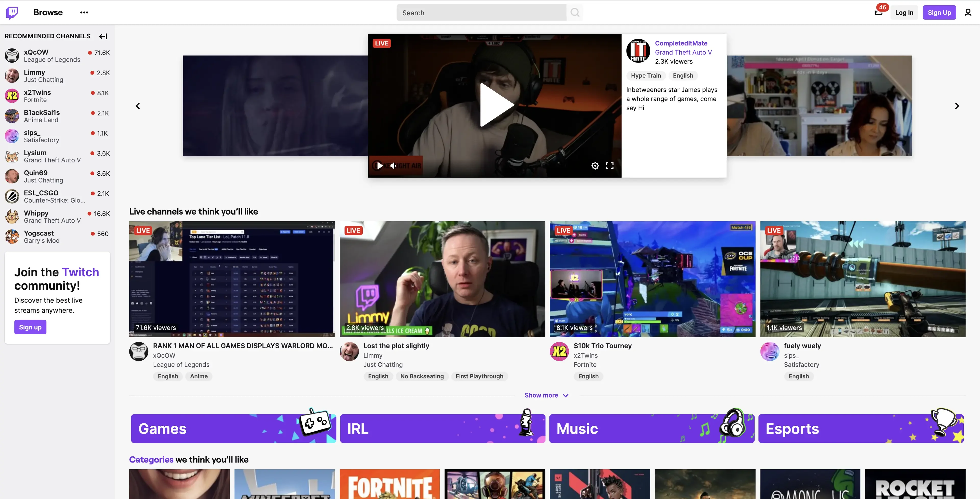Collapse the Recommended Channels sidebar

coord(103,36)
